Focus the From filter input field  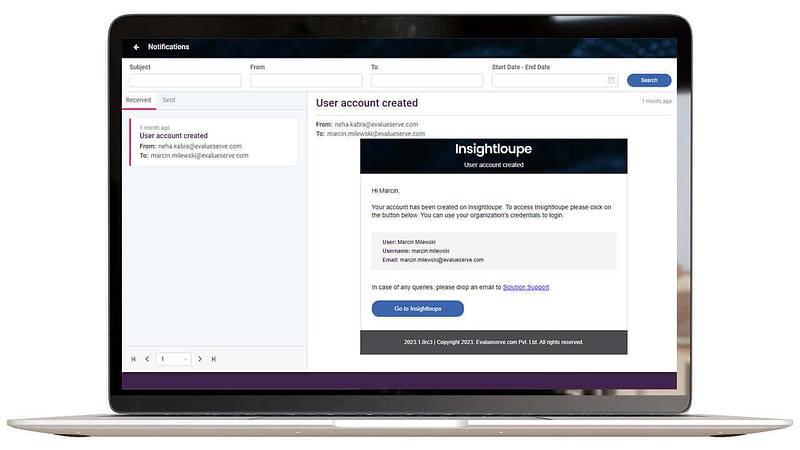(306, 80)
